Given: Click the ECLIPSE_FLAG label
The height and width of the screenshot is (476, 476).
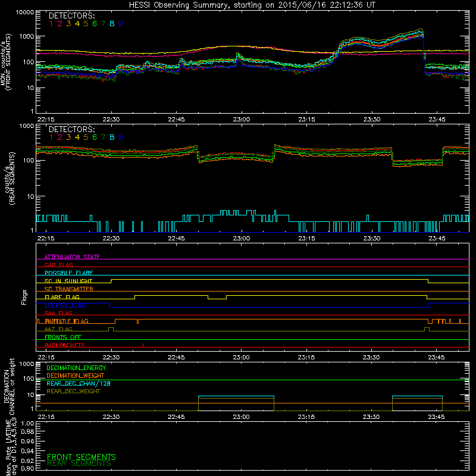Looking at the screenshot, I should [x=65, y=305].
